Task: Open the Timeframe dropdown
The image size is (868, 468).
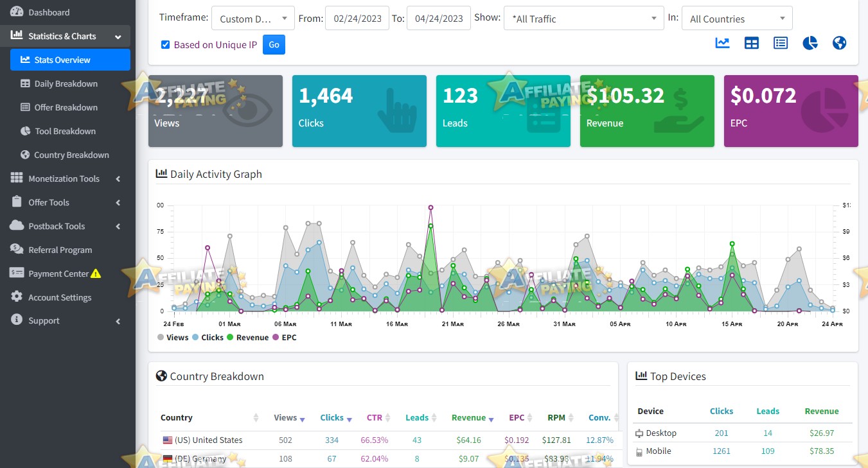Action: coord(252,19)
